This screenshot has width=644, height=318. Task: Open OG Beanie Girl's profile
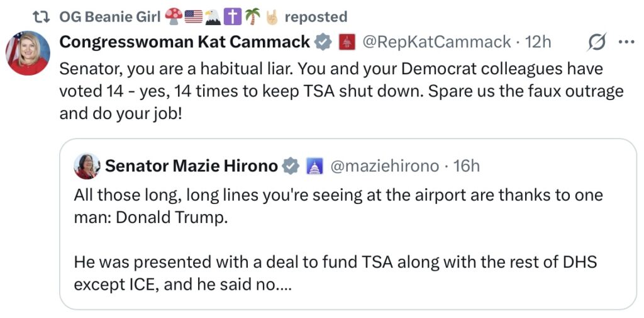(x=110, y=16)
